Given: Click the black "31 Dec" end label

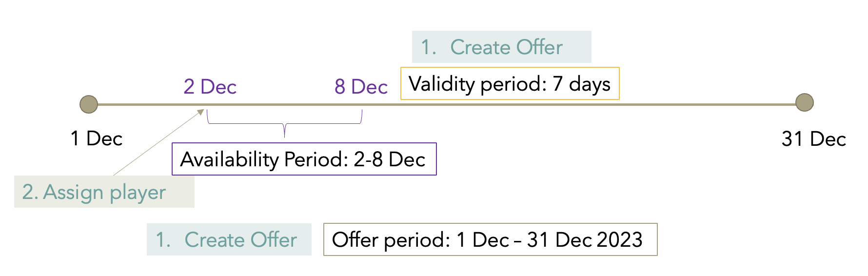Looking at the screenshot, I should tap(813, 139).
